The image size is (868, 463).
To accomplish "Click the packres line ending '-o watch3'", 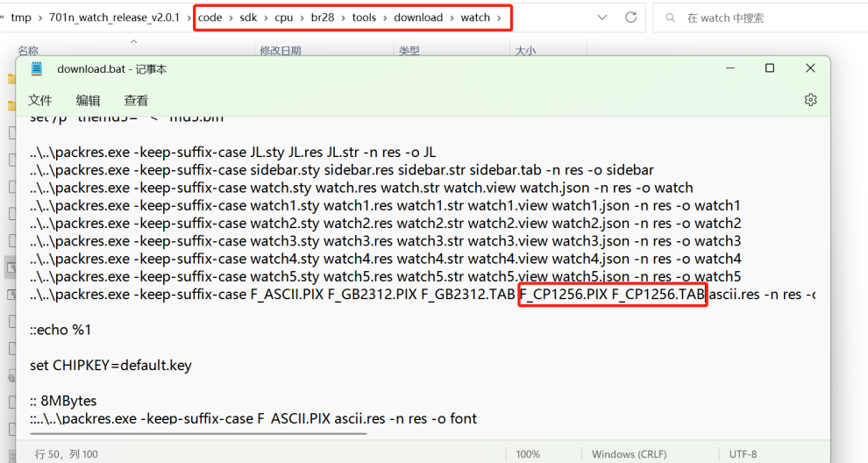I will 385,241.
